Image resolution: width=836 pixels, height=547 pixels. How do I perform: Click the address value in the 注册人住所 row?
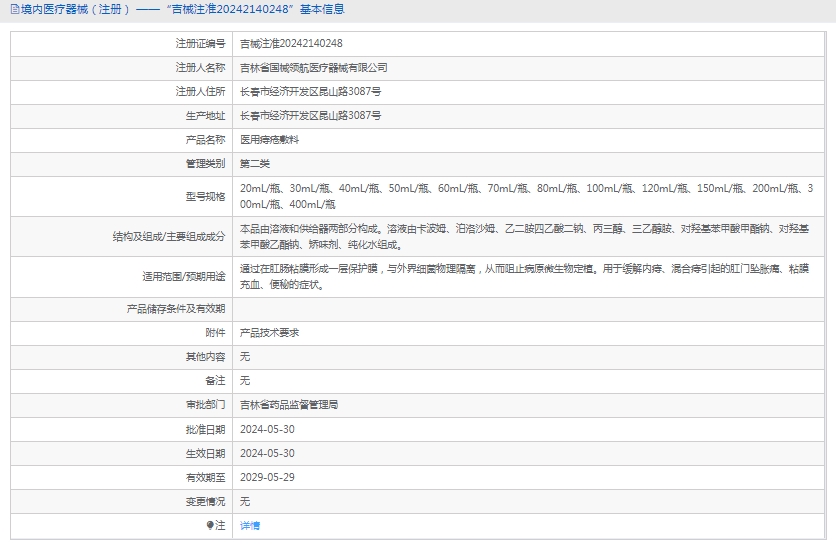coord(310,92)
